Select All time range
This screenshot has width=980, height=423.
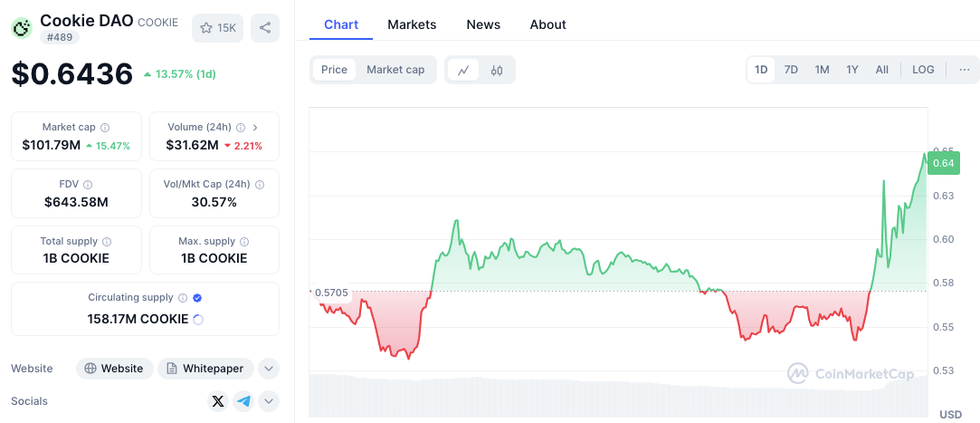pyautogui.click(x=882, y=70)
